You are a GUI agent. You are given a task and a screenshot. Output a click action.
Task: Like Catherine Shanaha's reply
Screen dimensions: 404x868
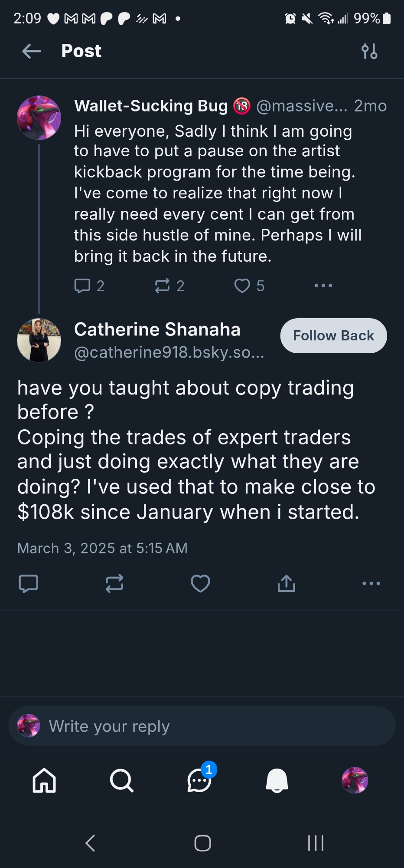(x=200, y=583)
